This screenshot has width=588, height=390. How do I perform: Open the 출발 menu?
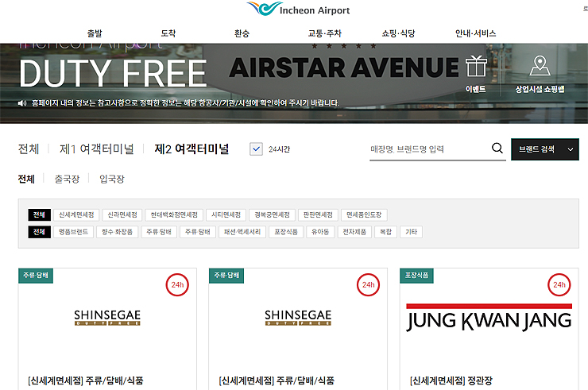pos(95,33)
